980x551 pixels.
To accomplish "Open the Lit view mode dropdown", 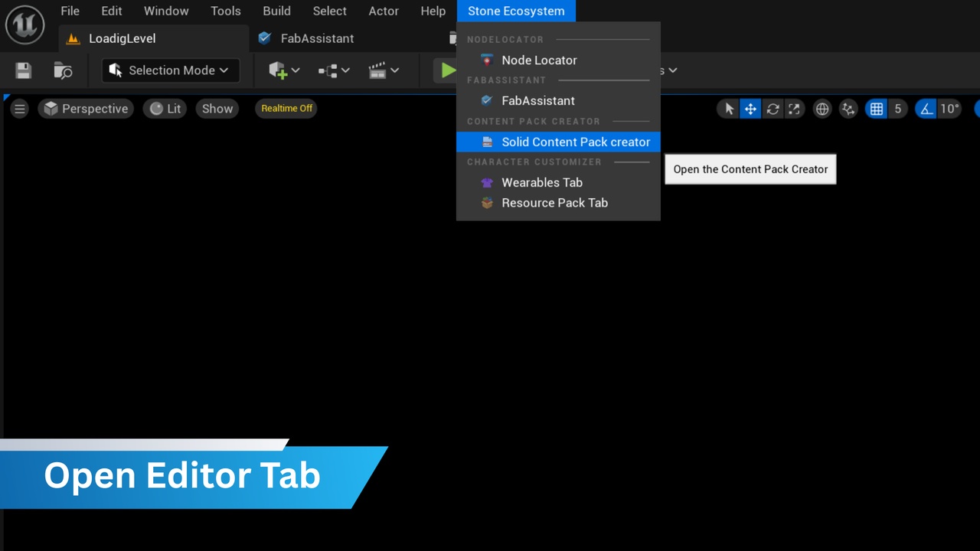I will coord(165,109).
